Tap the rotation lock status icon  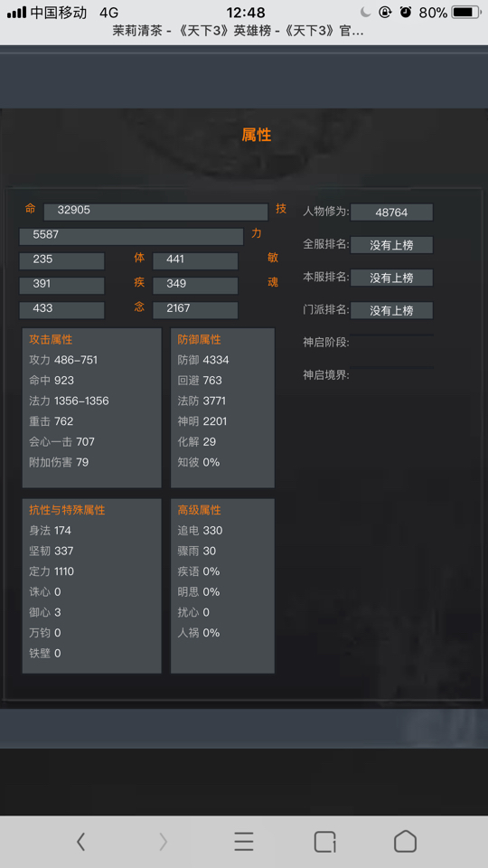point(385,12)
